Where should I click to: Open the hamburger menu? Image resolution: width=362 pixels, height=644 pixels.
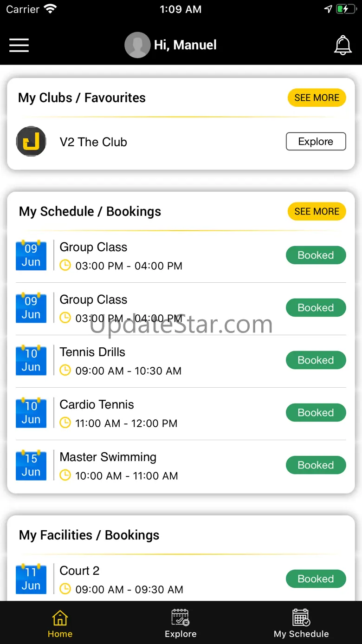[19, 45]
